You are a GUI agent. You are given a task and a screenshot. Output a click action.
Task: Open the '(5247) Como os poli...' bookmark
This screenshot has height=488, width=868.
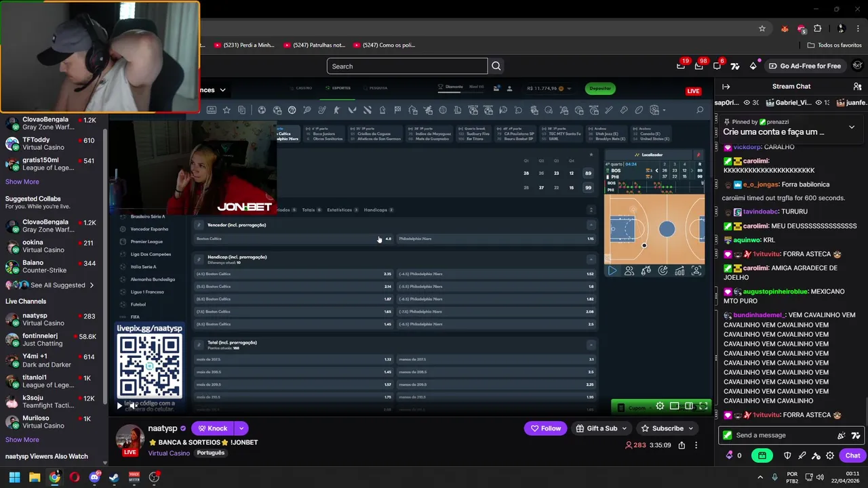coord(384,45)
